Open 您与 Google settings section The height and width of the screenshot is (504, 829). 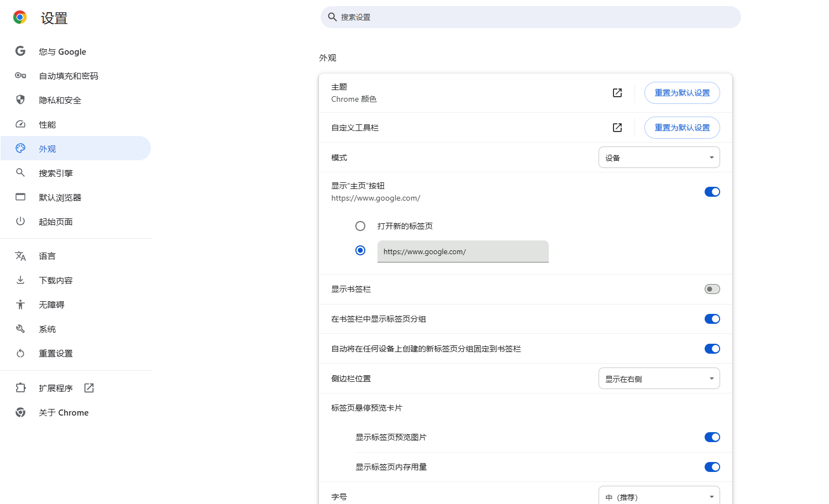click(75, 51)
